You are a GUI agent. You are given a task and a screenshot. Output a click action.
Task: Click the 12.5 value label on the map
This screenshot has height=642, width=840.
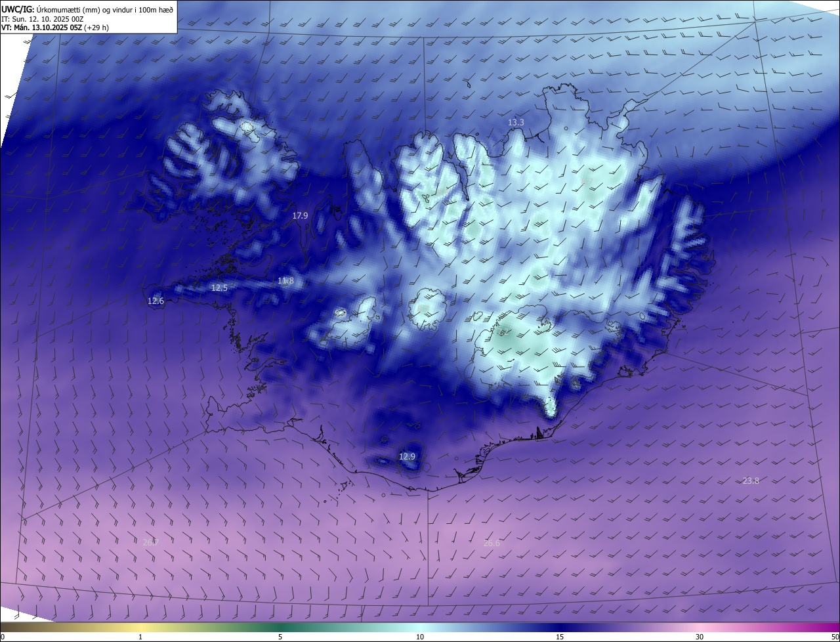[x=219, y=288]
